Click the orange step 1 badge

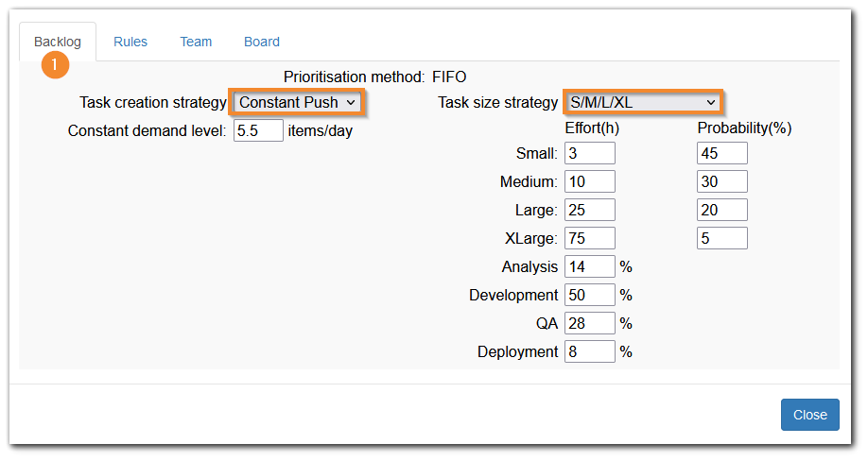[x=56, y=65]
